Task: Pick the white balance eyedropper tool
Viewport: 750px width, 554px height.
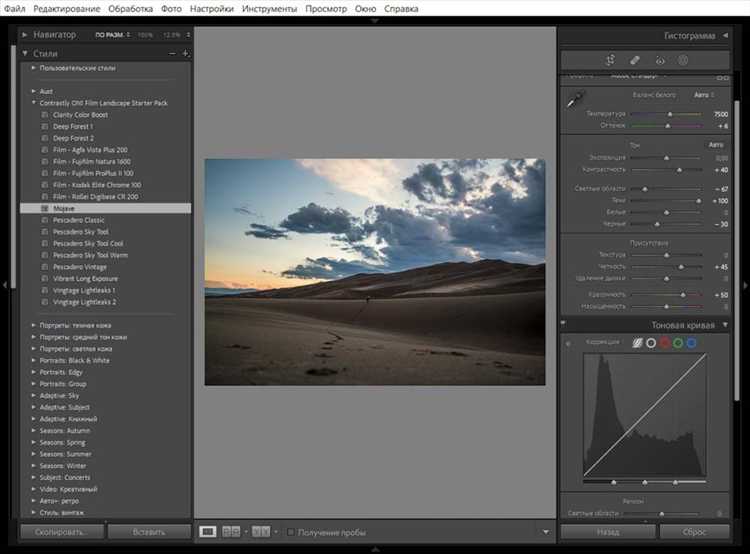Action: point(575,100)
